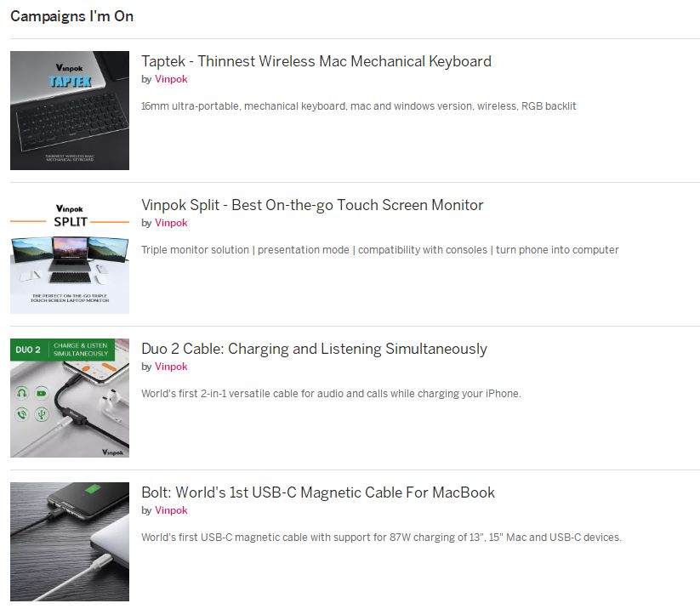Open Bolt World's 1st USB-C Magnetic Cable title

(x=318, y=492)
